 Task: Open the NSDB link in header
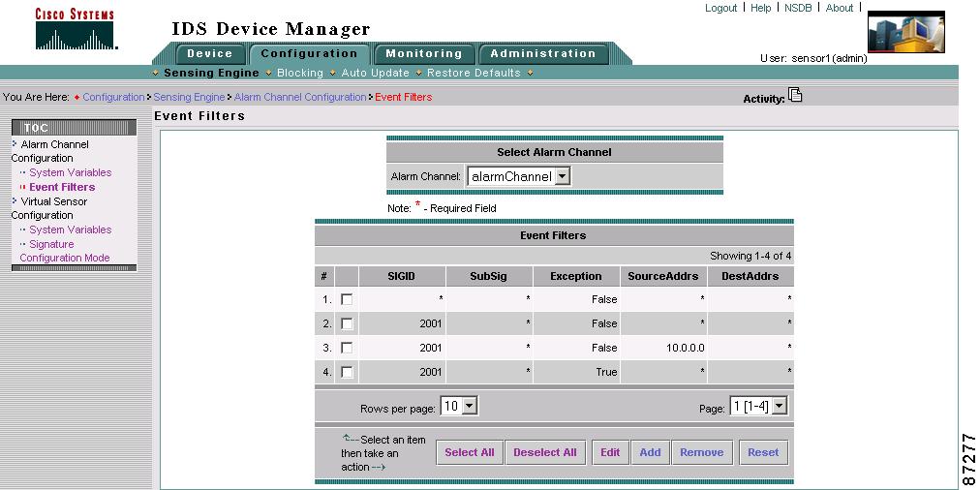tap(798, 8)
